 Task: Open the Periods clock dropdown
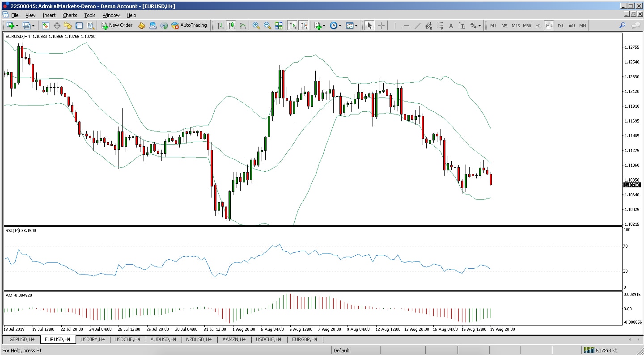click(335, 25)
